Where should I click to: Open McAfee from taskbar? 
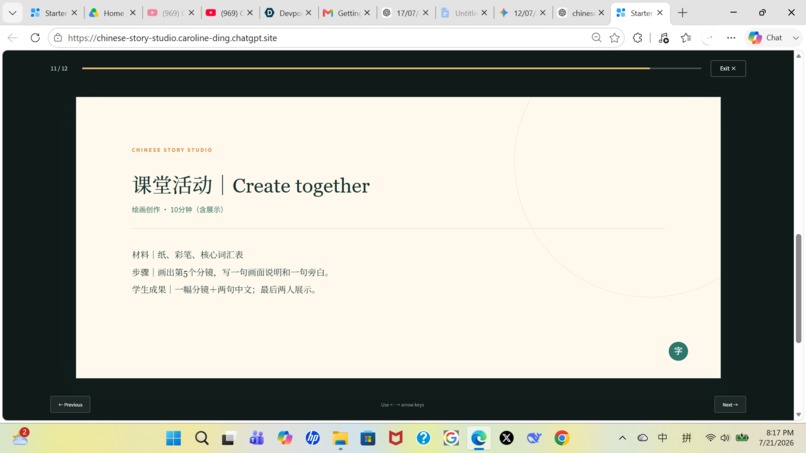coord(395,438)
